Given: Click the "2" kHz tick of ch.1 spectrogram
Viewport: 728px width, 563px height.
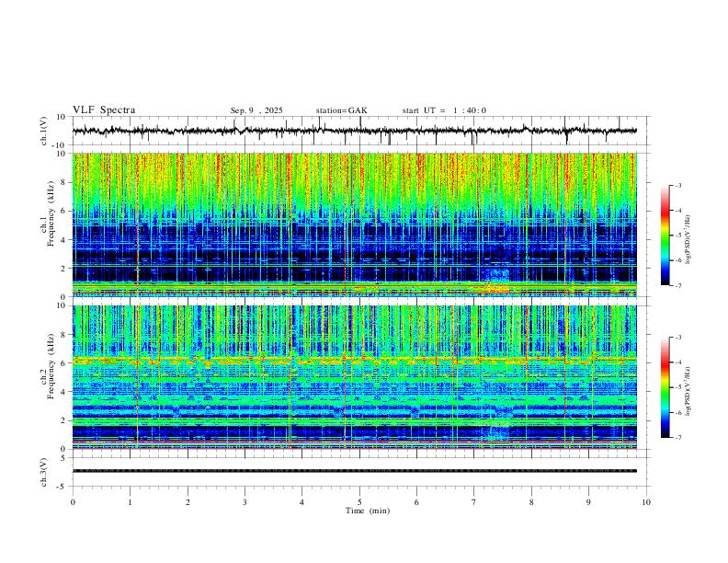Looking at the screenshot, I should [x=64, y=268].
